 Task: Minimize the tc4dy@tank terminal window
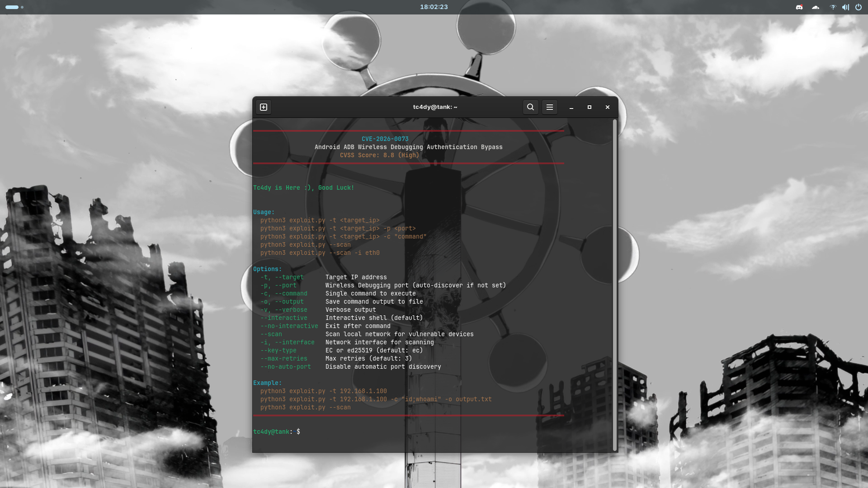click(571, 107)
